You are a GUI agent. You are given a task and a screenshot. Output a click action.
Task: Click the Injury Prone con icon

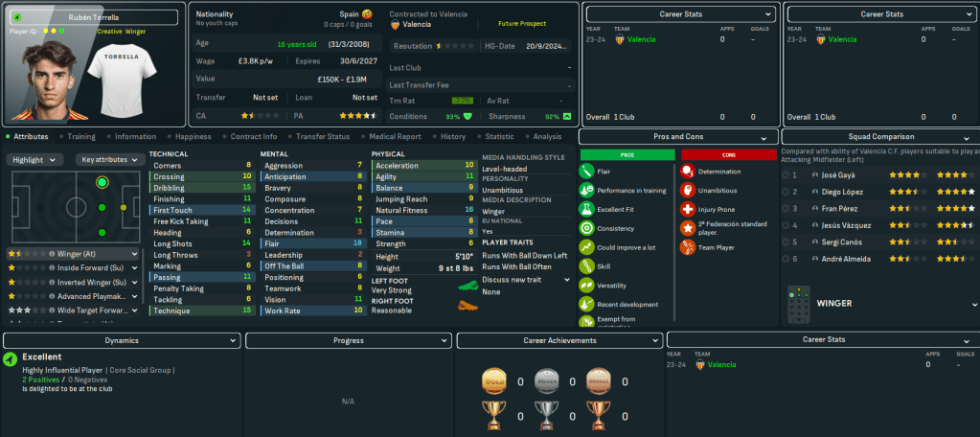tap(686, 209)
